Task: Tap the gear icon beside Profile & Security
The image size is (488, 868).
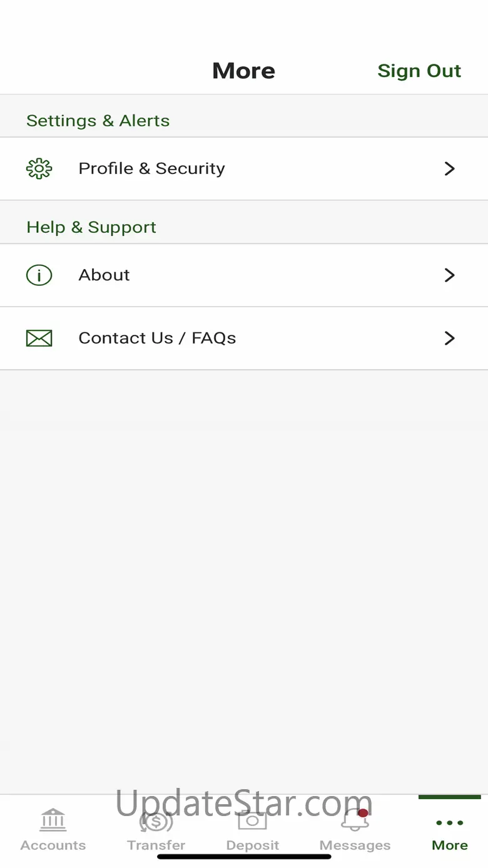Action: tap(39, 169)
